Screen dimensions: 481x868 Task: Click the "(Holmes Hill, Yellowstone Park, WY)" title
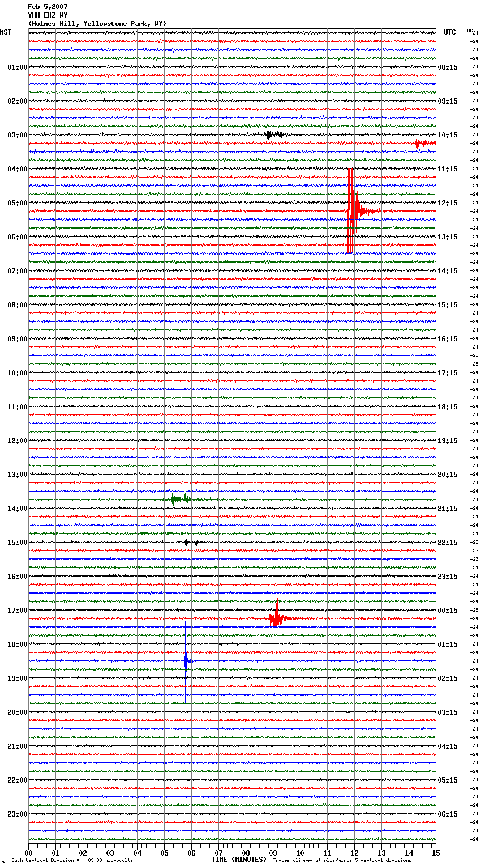97,24
